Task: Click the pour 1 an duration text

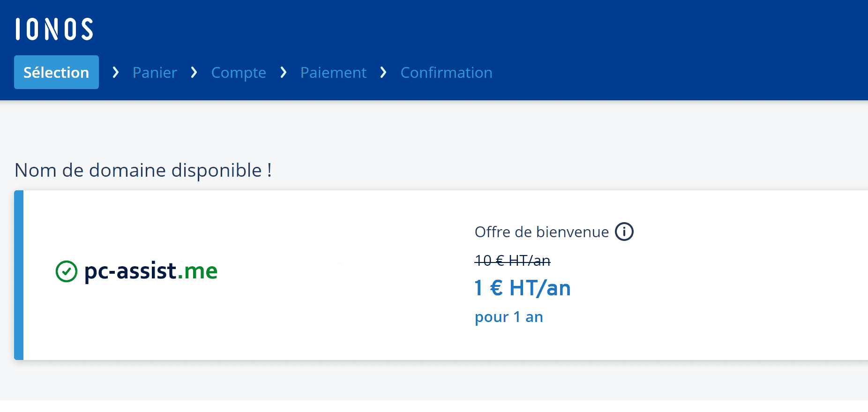Action: coord(509,317)
